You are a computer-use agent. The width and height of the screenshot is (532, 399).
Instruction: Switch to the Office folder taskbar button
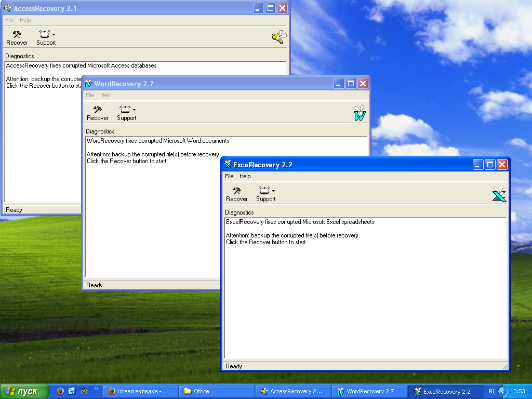[216, 391]
